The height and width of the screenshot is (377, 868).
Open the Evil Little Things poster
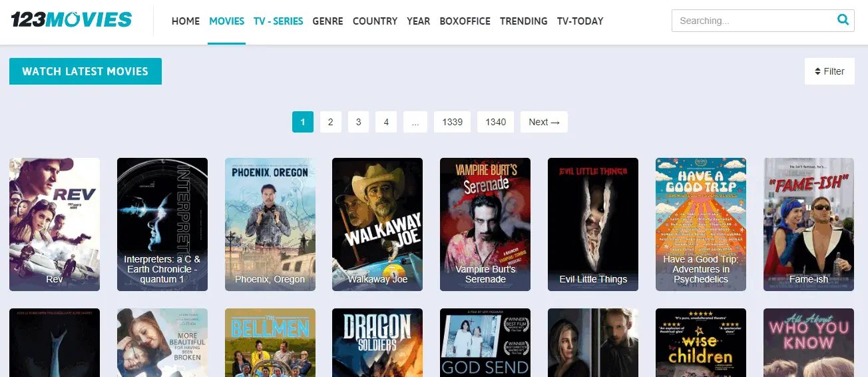point(593,224)
